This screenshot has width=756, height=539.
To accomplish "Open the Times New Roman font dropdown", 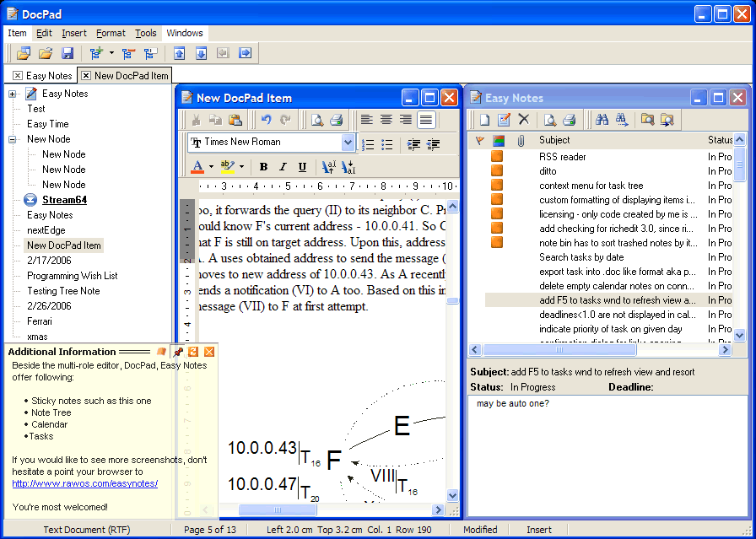I will coord(348,143).
